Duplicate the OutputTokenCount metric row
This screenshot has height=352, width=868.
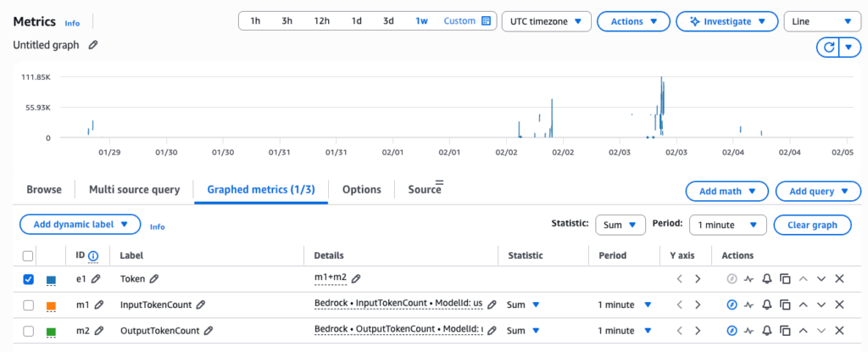point(785,331)
